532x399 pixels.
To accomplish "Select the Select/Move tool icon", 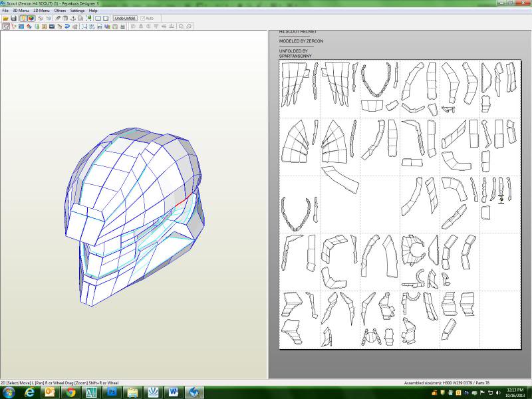I will 6,26.
